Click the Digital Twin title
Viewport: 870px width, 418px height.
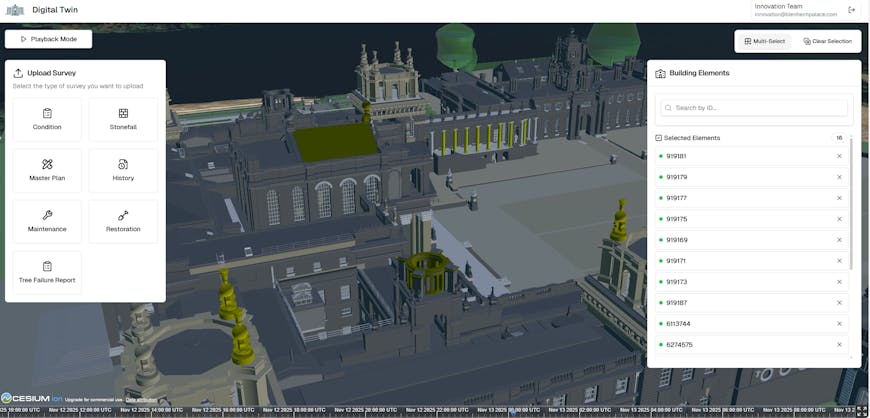click(x=55, y=9)
